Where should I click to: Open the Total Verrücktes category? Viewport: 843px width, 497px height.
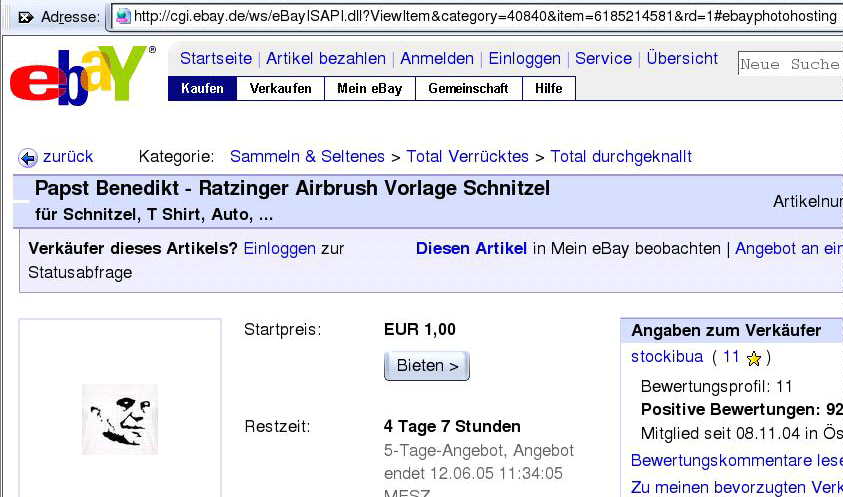pos(467,157)
